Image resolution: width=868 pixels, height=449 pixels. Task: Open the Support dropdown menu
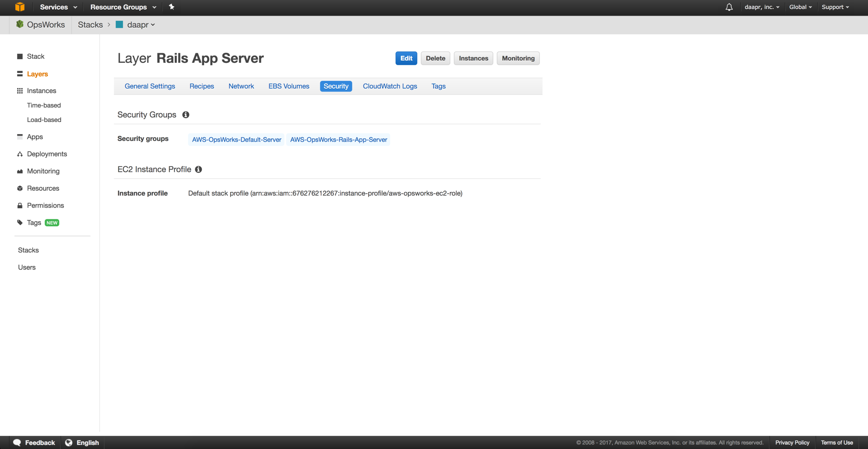click(835, 7)
